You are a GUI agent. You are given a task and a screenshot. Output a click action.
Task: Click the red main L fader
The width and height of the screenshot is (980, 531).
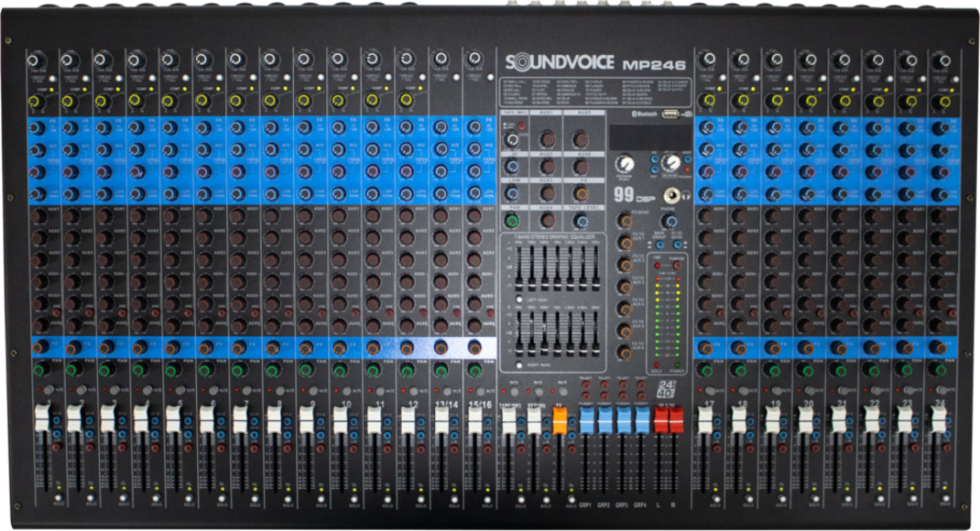pyautogui.click(x=660, y=420)
